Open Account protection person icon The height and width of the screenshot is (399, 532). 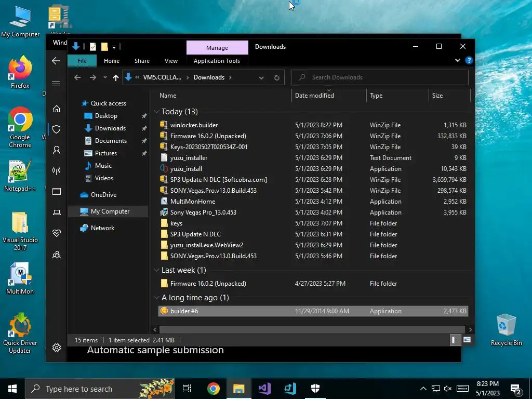(57, 150)
